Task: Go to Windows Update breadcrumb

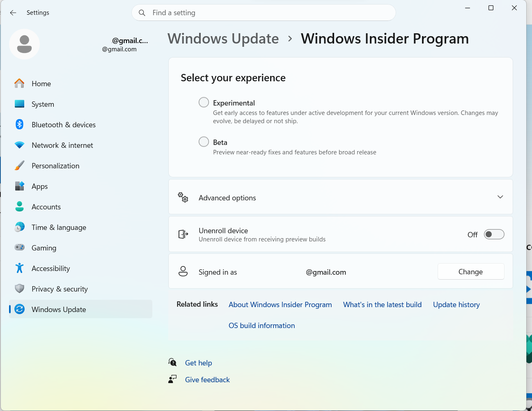Action: pyautogui.click(x=223, y=39)
